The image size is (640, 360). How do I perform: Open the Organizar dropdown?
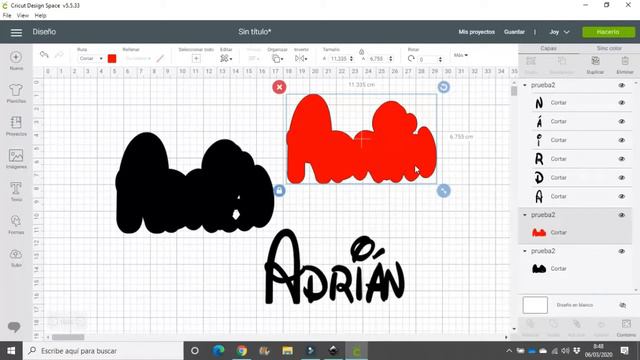click(278, 59)
